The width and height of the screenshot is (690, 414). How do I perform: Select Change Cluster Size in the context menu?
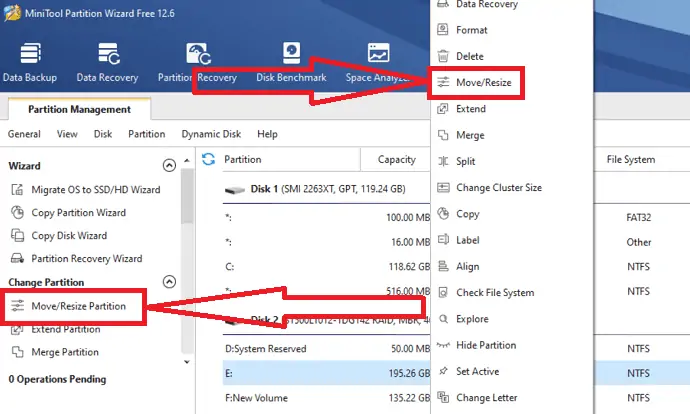tap(499, 187)
